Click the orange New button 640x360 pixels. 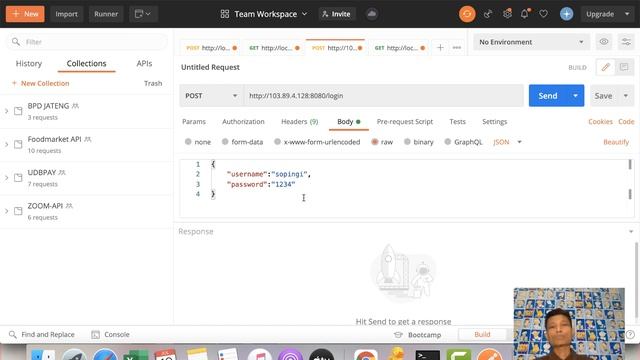[x=25, y=14]
